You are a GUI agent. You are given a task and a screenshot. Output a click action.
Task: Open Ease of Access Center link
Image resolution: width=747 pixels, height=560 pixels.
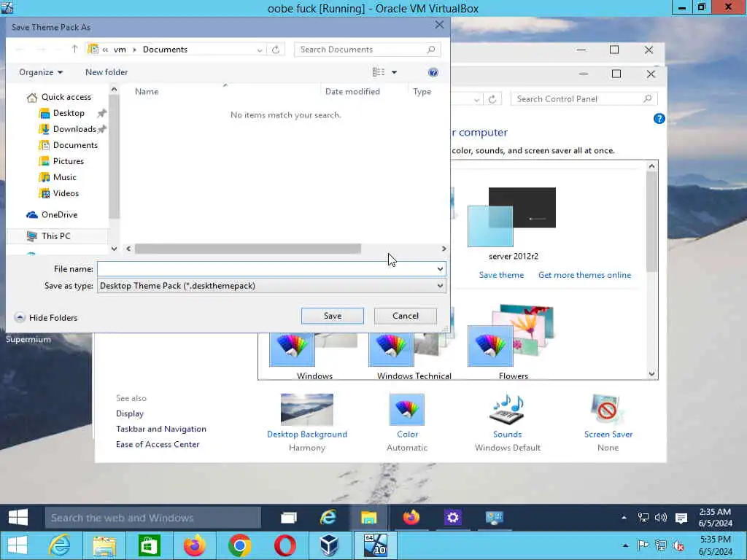point(158,444)
